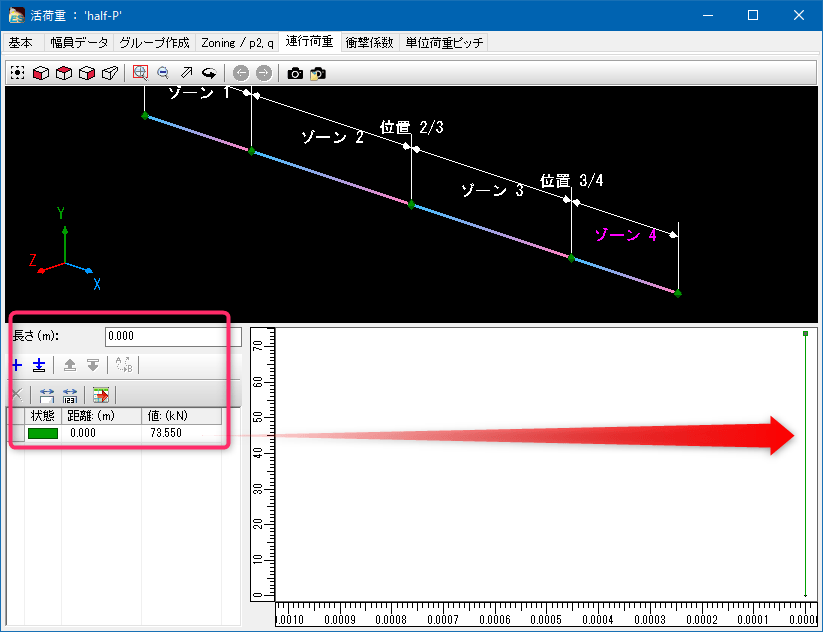Click the curved rotate arrow icon
The width and height of the screenshot is (823, 632).
pos(209,73)
